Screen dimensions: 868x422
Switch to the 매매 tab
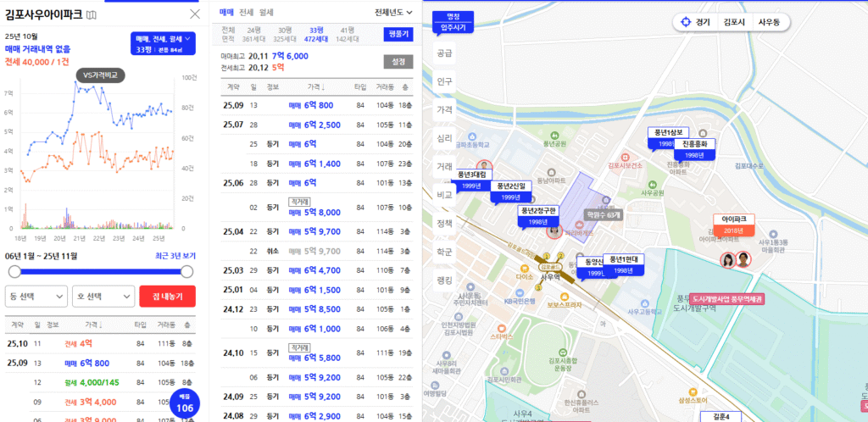pos(226,12)
